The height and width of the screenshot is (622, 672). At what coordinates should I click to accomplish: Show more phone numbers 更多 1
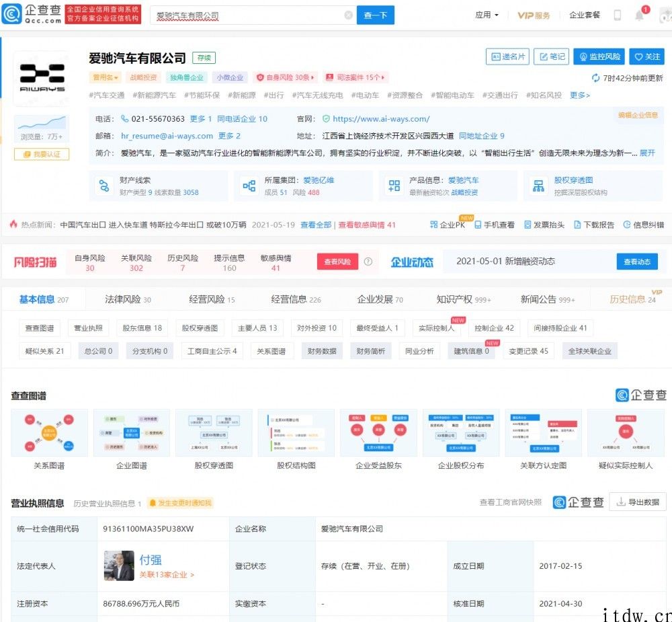pyautogui.click(x=200, y=119)
